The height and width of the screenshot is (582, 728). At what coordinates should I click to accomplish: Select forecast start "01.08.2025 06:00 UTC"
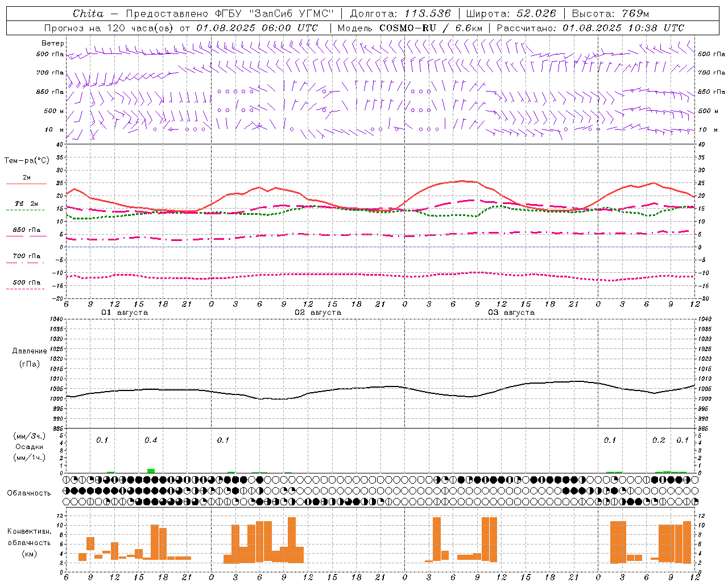point(257,28)
